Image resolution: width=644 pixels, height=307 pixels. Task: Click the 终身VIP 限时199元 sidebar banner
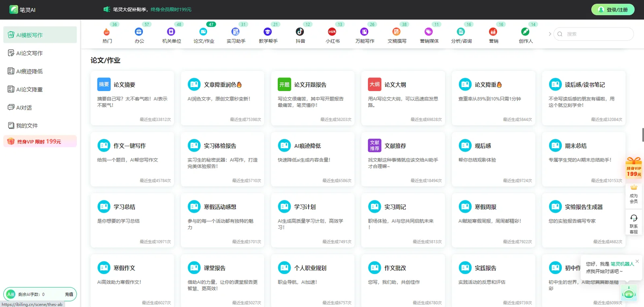click(x=40, y=141)
